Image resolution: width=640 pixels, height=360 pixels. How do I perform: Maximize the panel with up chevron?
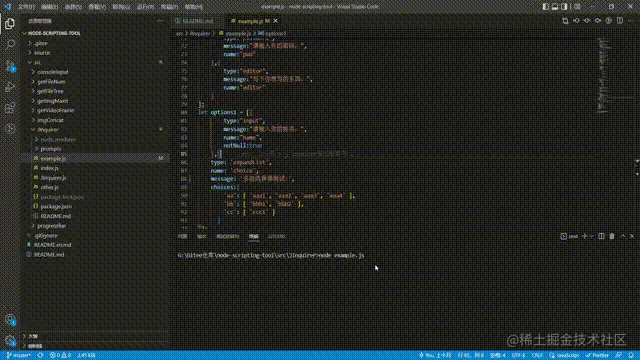click(x=623, y=236)
